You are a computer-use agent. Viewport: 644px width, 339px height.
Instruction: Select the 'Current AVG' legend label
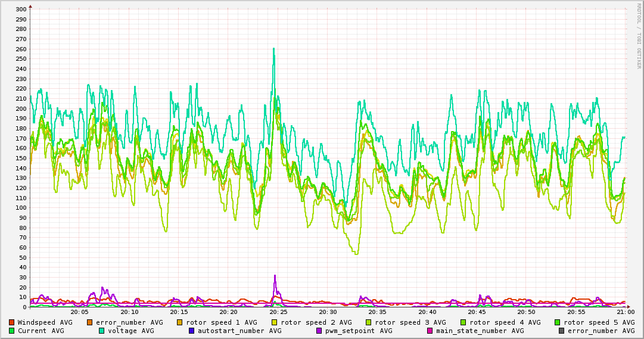(x=41, y=331)
